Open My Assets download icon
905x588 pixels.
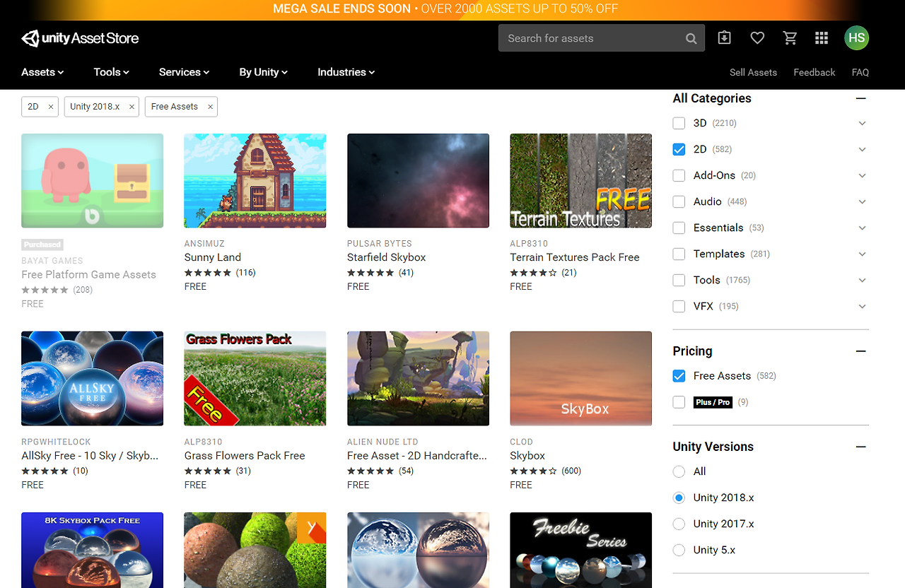[724, 38]
